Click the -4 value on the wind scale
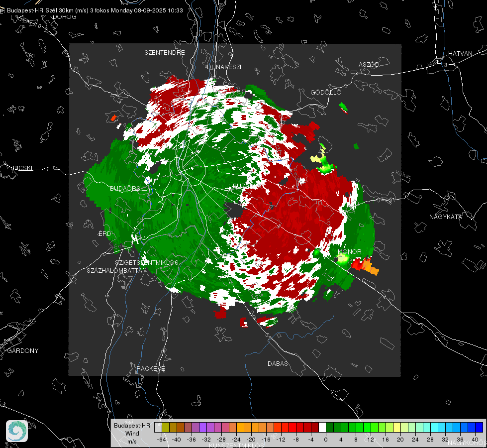The height and width of the screenshot is (448, 487). point(311,440)
